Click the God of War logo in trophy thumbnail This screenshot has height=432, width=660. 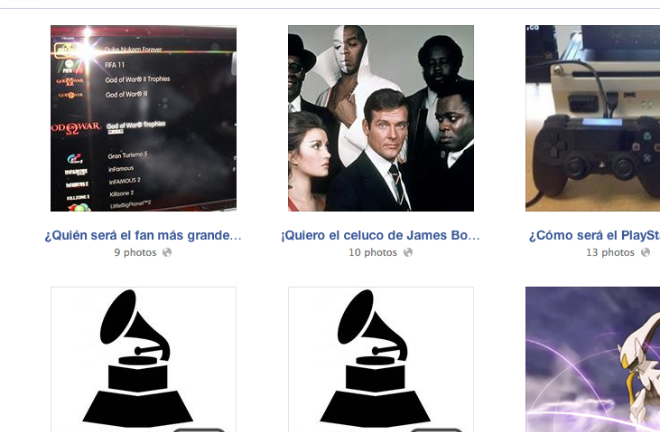click(x=76, y=127)
